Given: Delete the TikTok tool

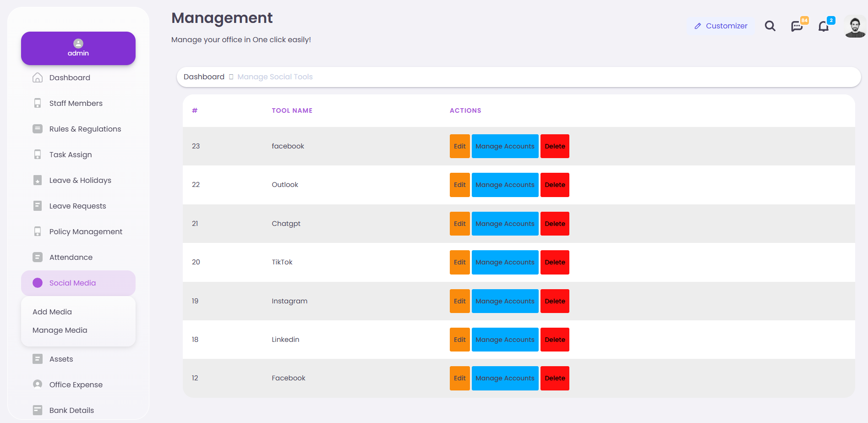Looking at the screenshot, I should (x=555, y=262).
